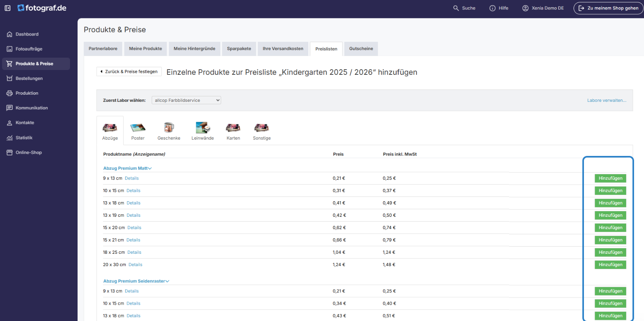Viewport: 644px width, 321px height.
Task: Toggle the sidebar collapse icon
Action: click(x=8, y=8)
